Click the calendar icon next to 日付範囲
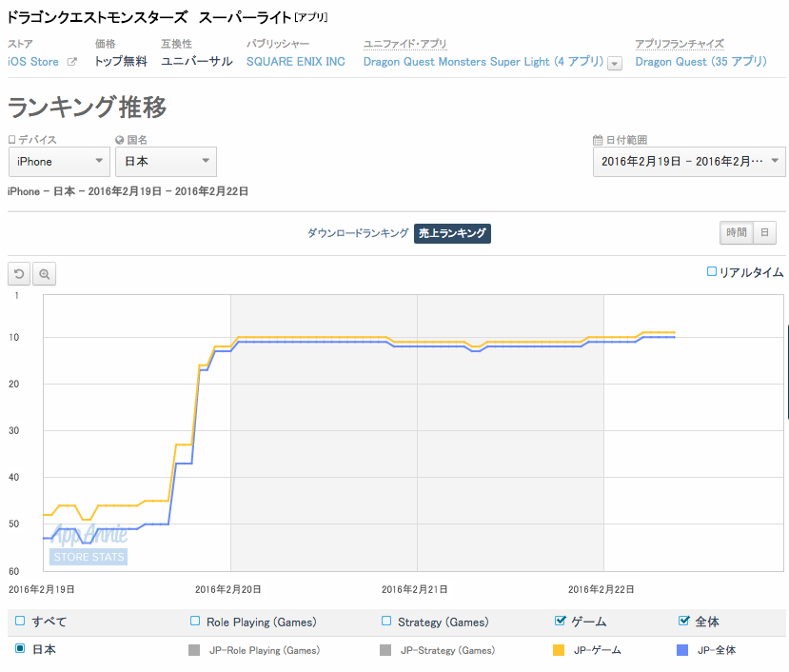The height and width of the screenshot is (672, 789). [598, 140]
